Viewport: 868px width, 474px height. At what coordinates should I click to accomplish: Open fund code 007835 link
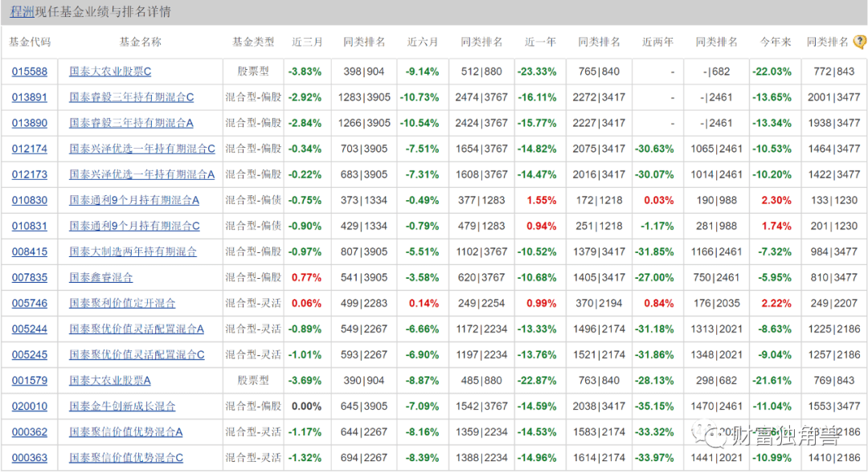tap(30, 278)
